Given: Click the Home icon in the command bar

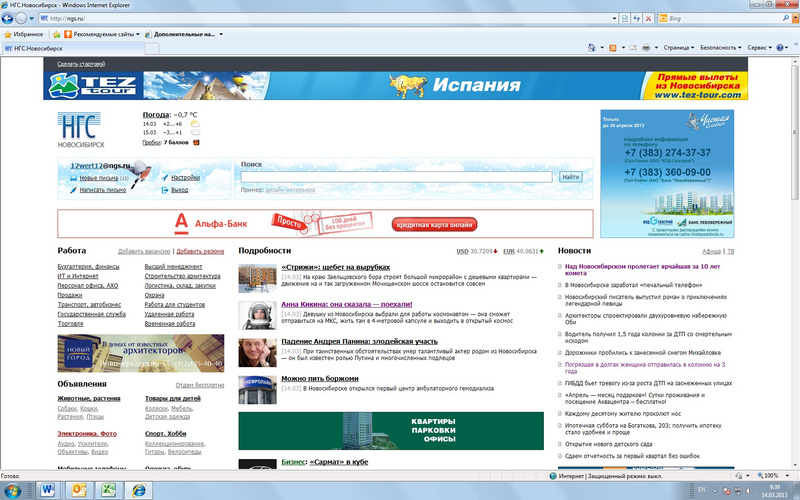Looking at the screenshot, I should click(592, 47).
